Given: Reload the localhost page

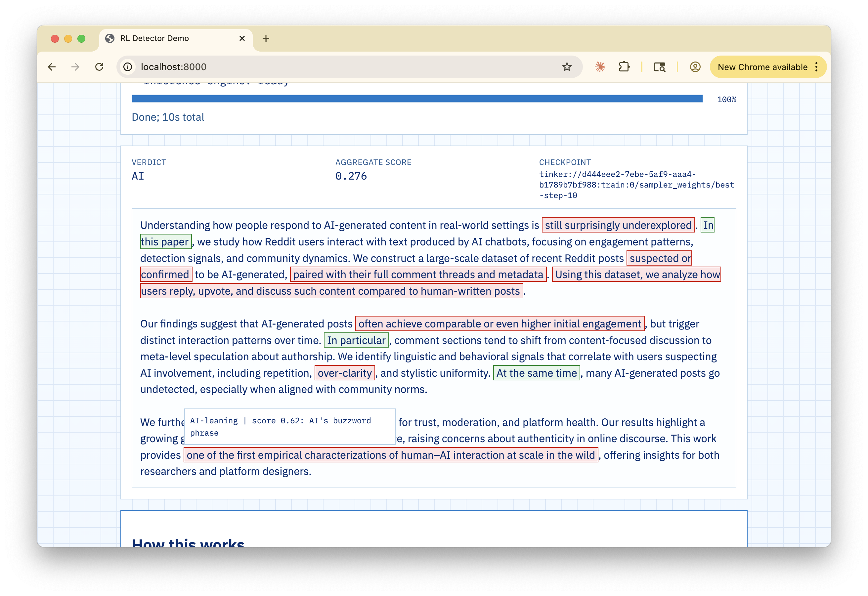Looking at the screenshot, I should point(99,67).
